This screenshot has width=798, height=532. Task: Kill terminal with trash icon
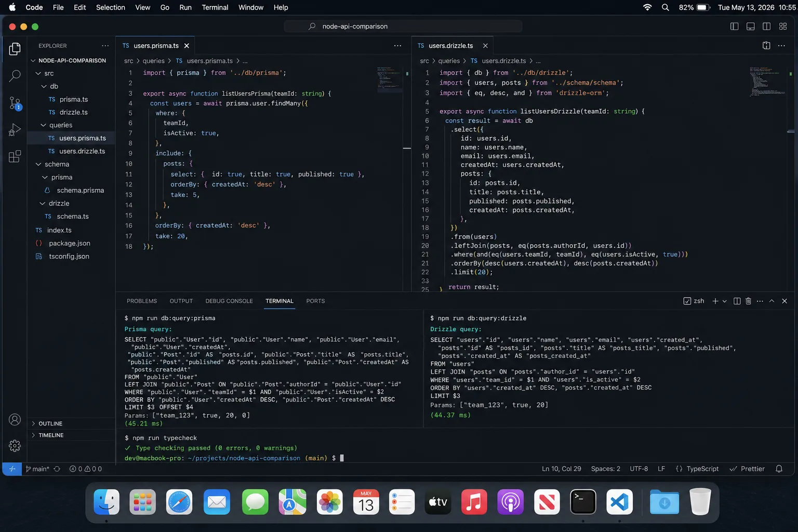click(748, 301)
